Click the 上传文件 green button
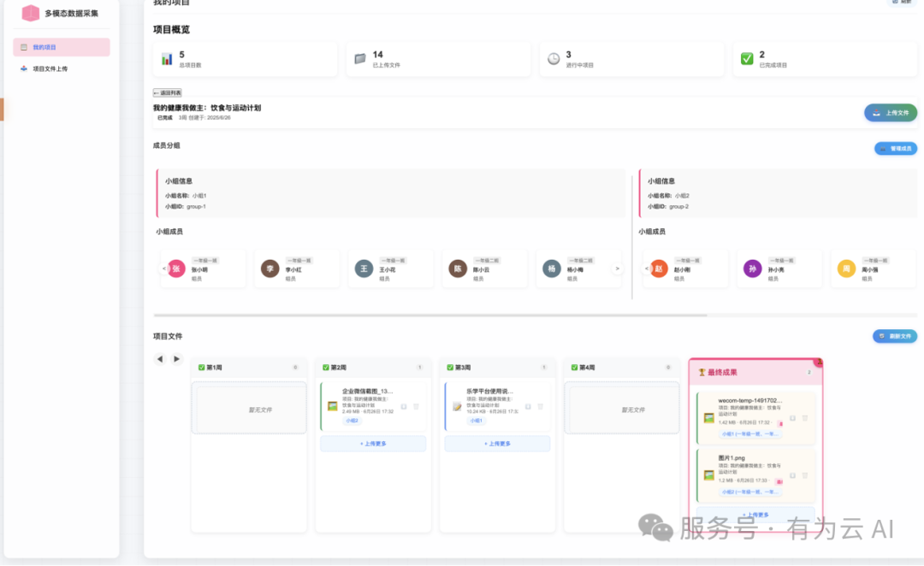924x566 pixels. 890,113
